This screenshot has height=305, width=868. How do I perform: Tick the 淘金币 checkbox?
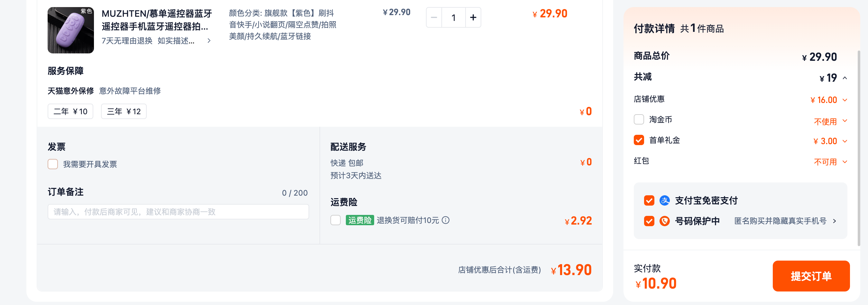click(x=639, y=120)
